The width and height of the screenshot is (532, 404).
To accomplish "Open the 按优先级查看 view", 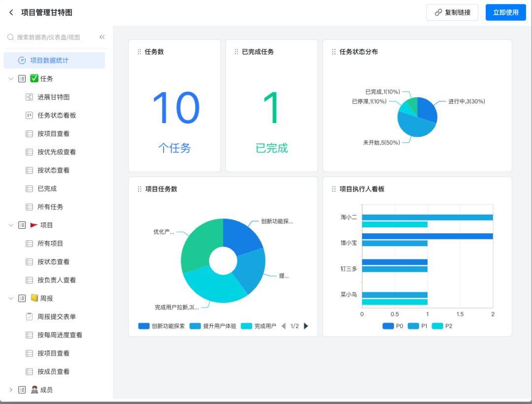I will coord(57,152).
